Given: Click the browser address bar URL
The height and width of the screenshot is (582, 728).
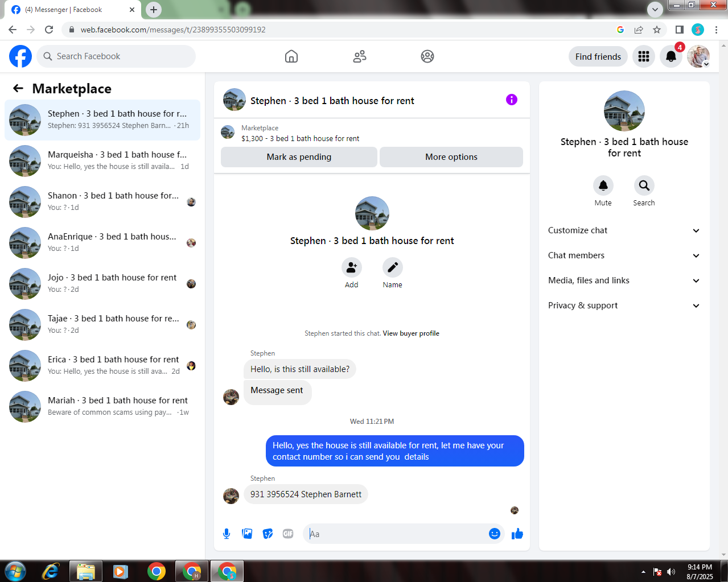Looking at the screenshot, I should click(x=173, y=30).
